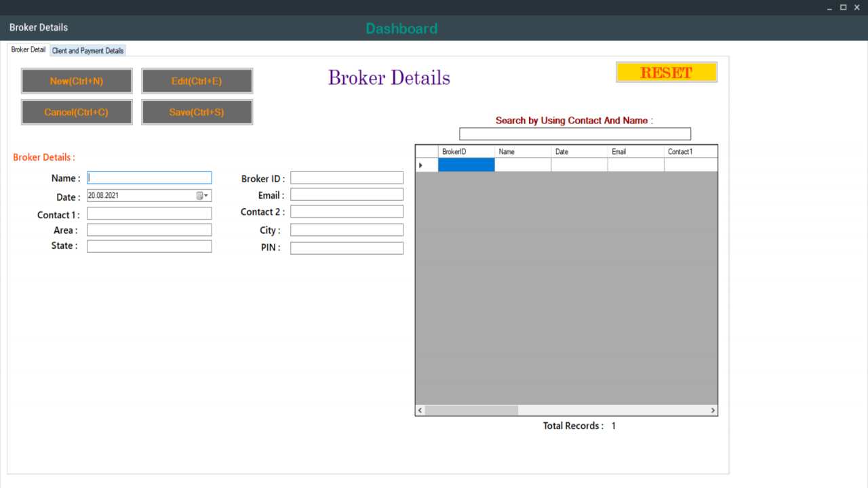Click the grid's scroll right arrow
The width and height of the screenshot is (868, 488).
point(712,411)
